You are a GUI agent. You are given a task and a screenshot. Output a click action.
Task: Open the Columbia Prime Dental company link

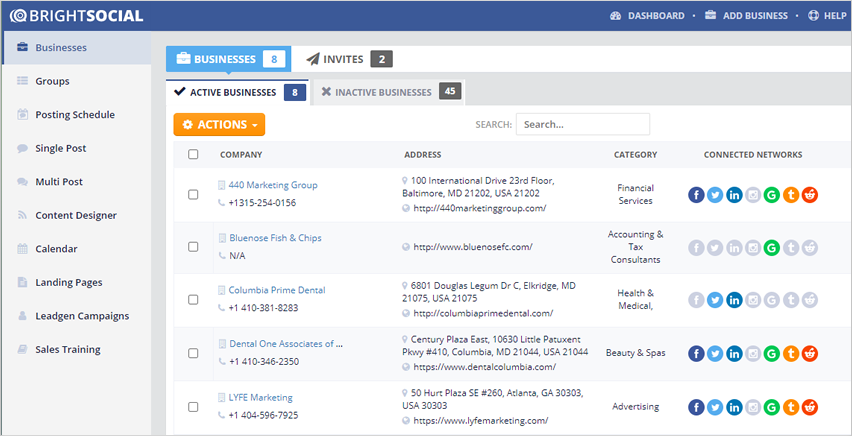276,290
